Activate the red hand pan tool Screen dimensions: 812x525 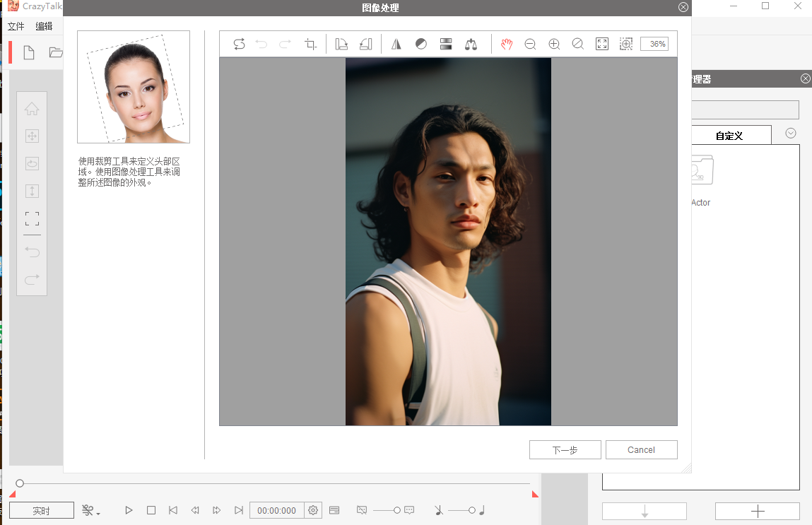(x=507, y=45)
